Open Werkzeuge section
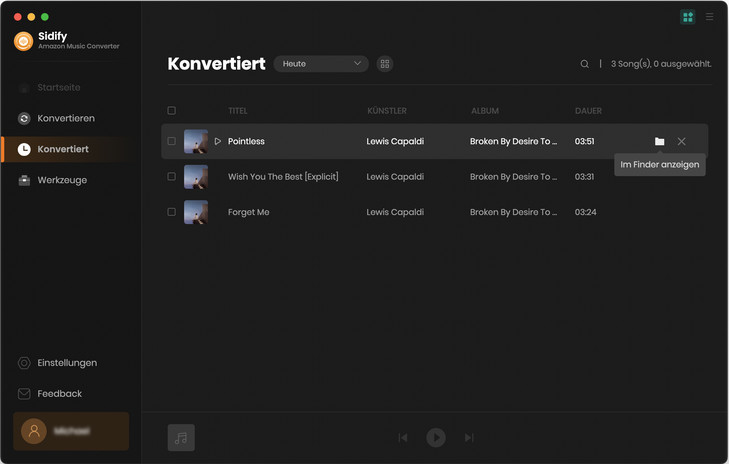 click(62, 180)
